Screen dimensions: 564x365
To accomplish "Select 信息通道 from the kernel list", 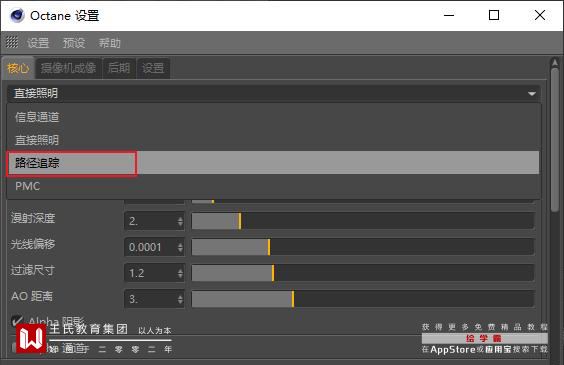I will tap(274, 117).
